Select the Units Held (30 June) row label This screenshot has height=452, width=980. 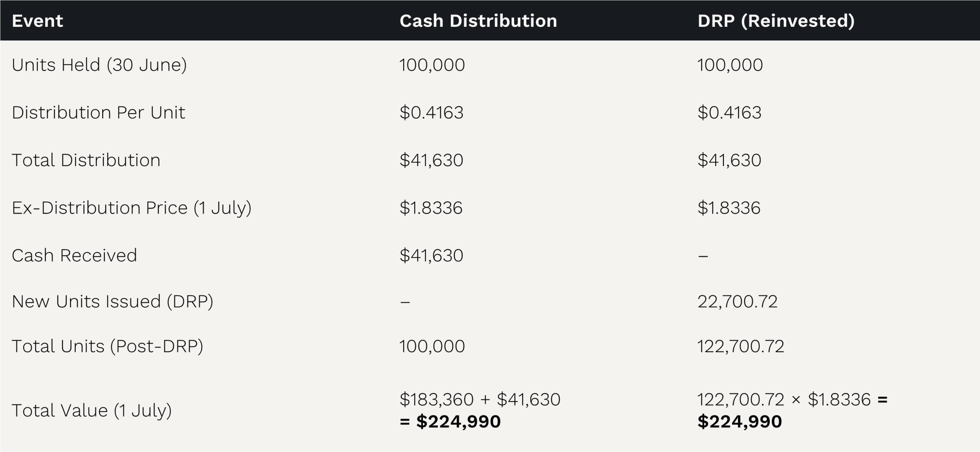[99, 65]
